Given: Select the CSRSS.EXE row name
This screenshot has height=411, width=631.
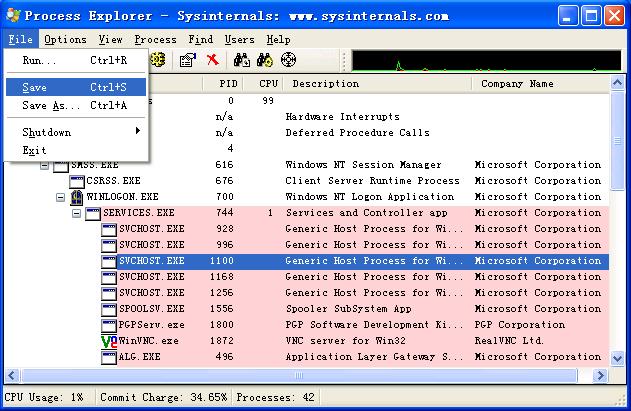Looking at the screenshot, I should click(x=113, y=181).
